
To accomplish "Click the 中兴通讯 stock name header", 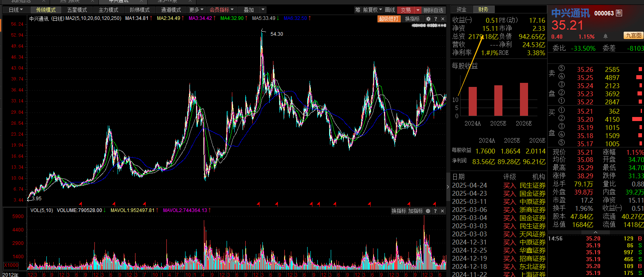I will [570, 13].
